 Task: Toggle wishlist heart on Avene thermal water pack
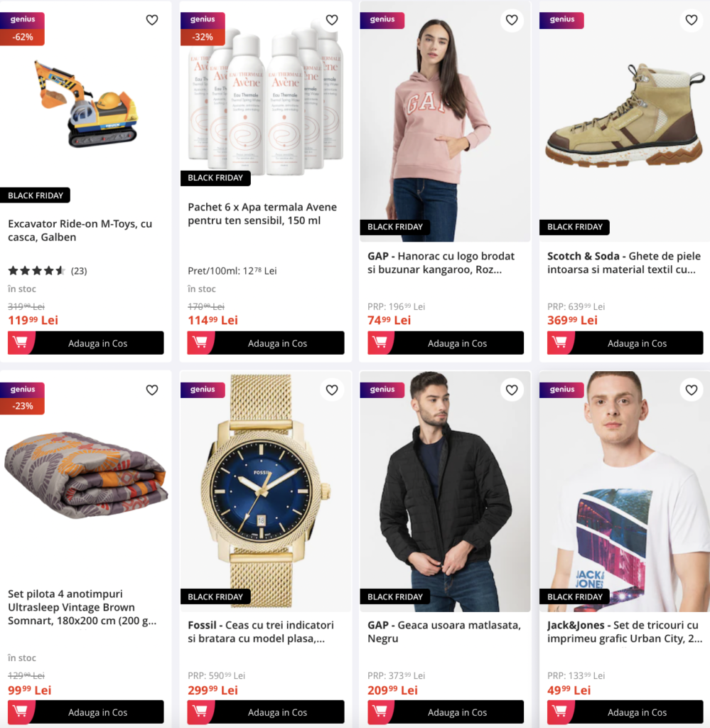(x=332, y=20)
